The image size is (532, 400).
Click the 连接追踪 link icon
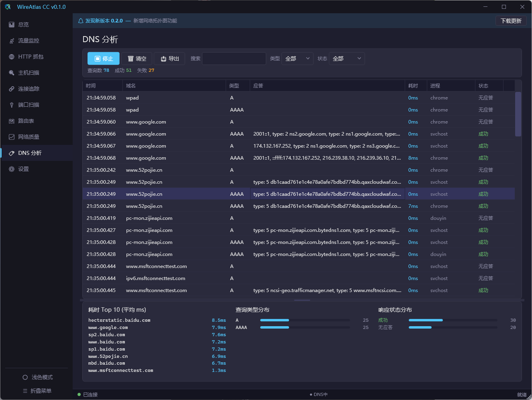click(x=12, y=89)
